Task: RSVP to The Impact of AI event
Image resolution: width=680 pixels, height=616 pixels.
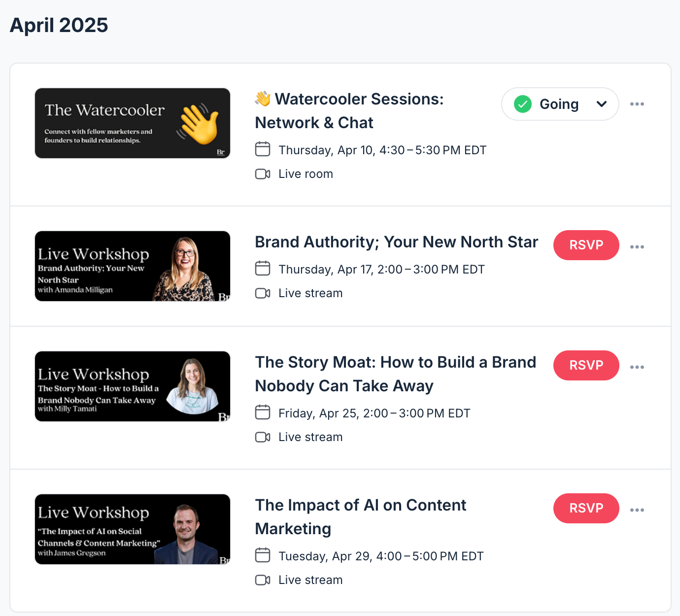Action: [x=586, y=508]
